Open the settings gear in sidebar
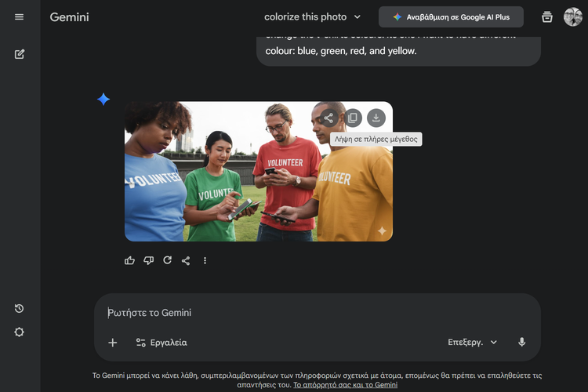This screenshot has height=392, width=588. point(19,332)
